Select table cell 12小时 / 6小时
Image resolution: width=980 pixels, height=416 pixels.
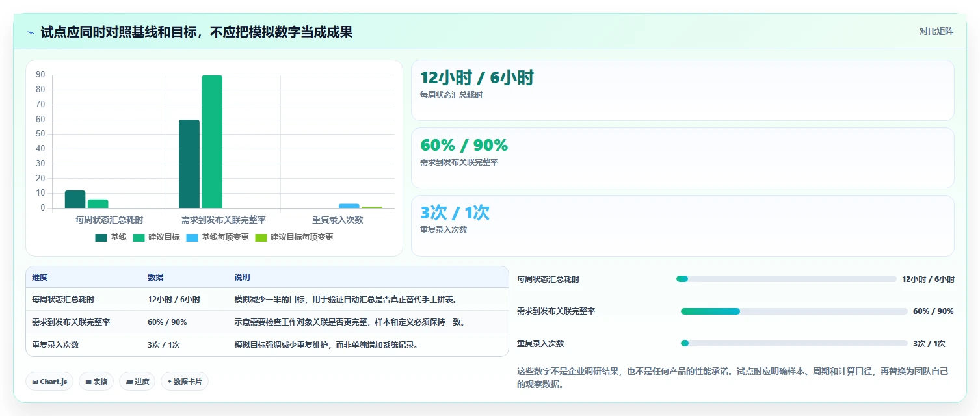pos(174,300)
